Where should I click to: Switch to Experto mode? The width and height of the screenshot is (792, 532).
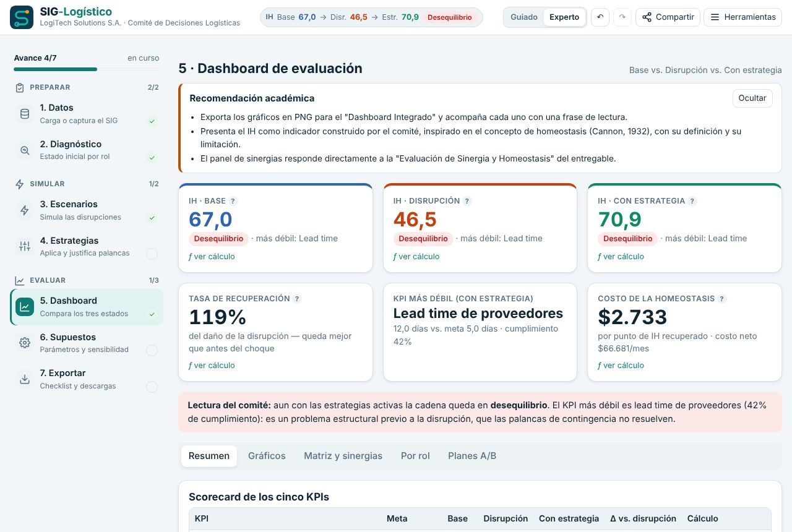click(564, 17)
